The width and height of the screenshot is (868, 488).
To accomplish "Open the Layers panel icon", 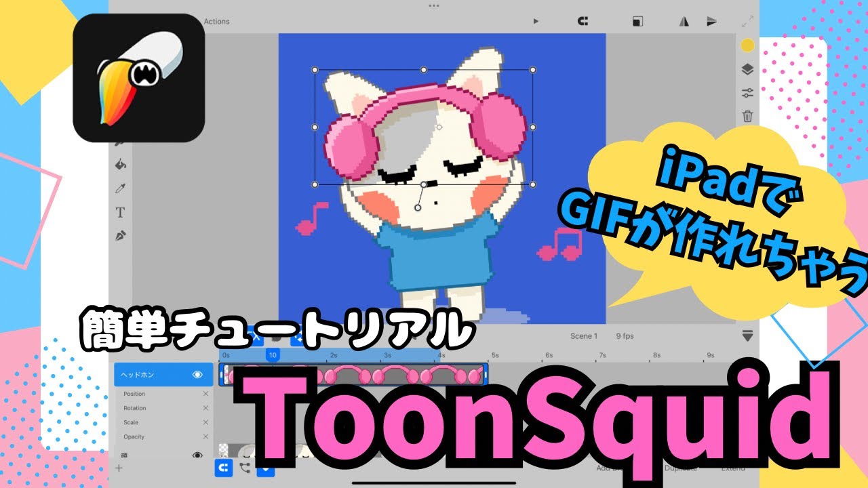I will (x=747, y=69).
